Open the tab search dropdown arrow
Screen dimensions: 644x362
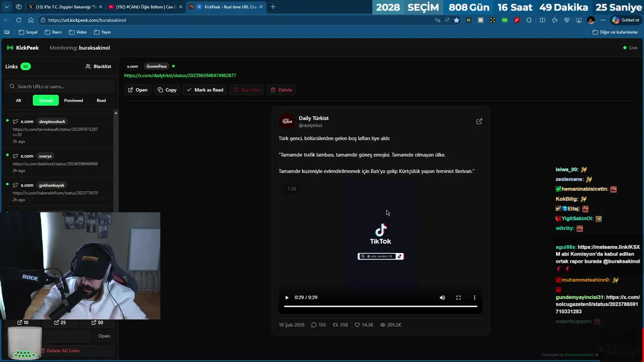(7, 7)
